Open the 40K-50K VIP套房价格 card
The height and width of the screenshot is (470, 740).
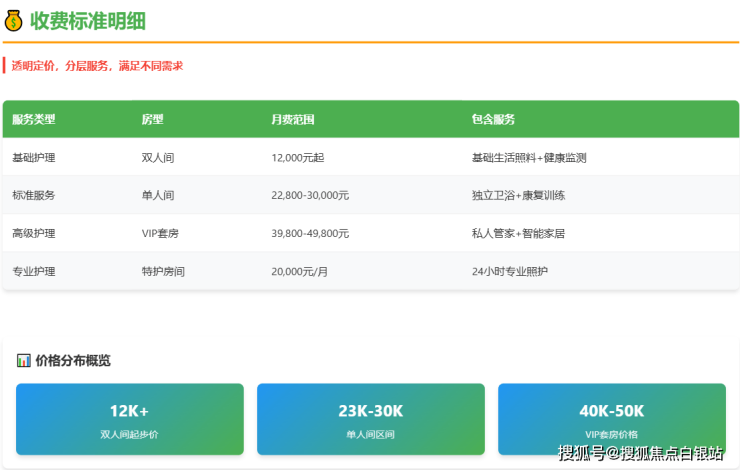pyautogui.click(x=611, y=419)
